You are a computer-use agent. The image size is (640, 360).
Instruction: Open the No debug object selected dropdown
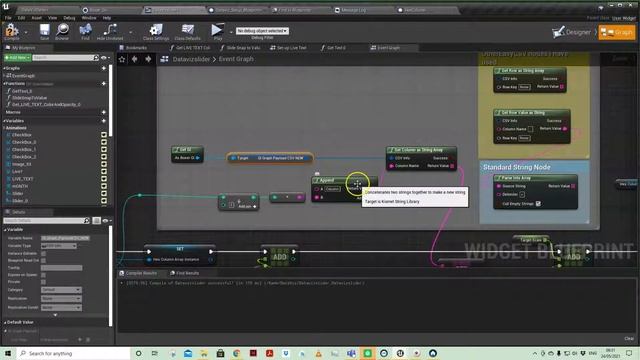pos(262,31)
